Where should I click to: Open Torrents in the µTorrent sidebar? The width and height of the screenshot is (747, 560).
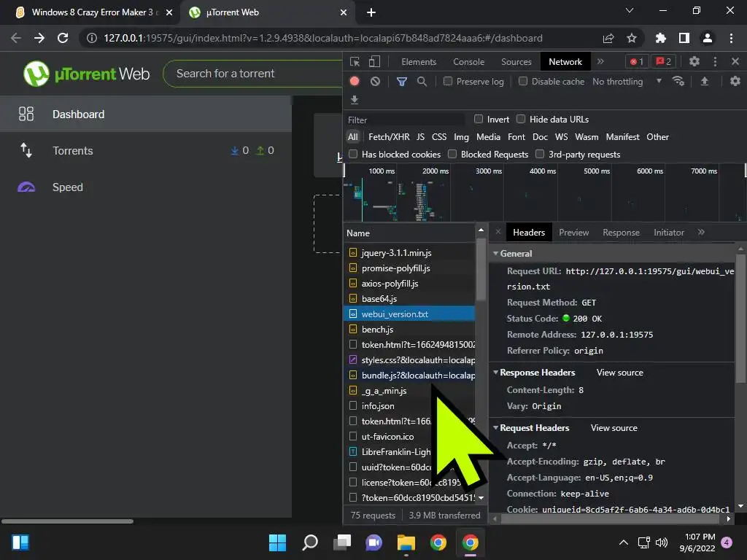coord(146,150)
